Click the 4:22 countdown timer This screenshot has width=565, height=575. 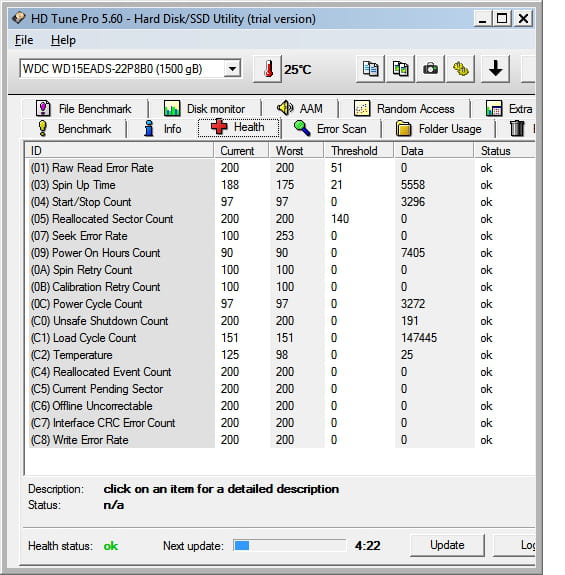point(367,545)
